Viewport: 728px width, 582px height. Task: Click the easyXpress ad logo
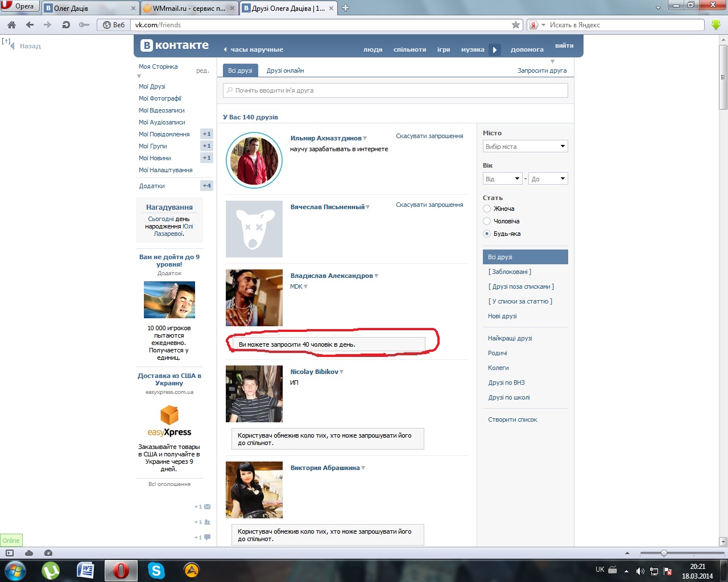(x=169, y=420)
